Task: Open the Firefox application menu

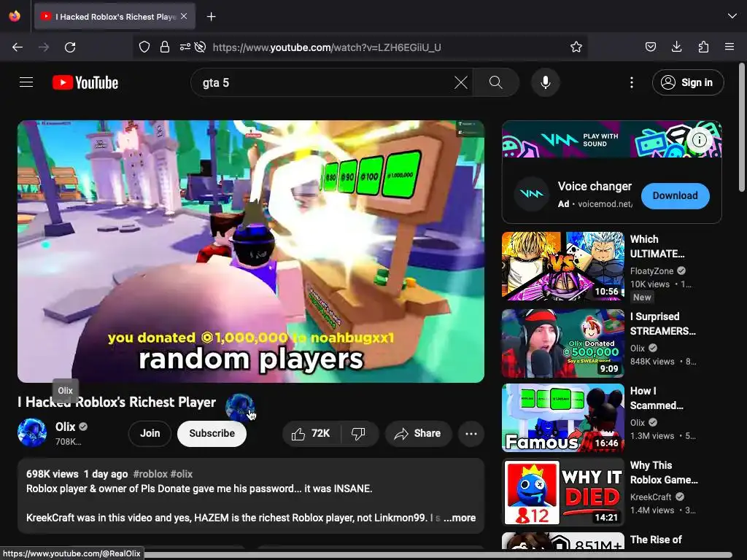Action: pyautogui.click(x=729, y=47)
